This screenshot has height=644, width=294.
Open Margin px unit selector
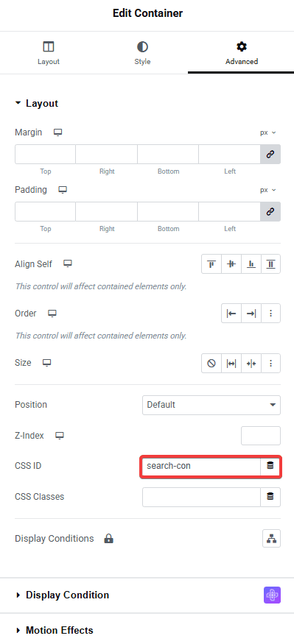pos(267,132)
